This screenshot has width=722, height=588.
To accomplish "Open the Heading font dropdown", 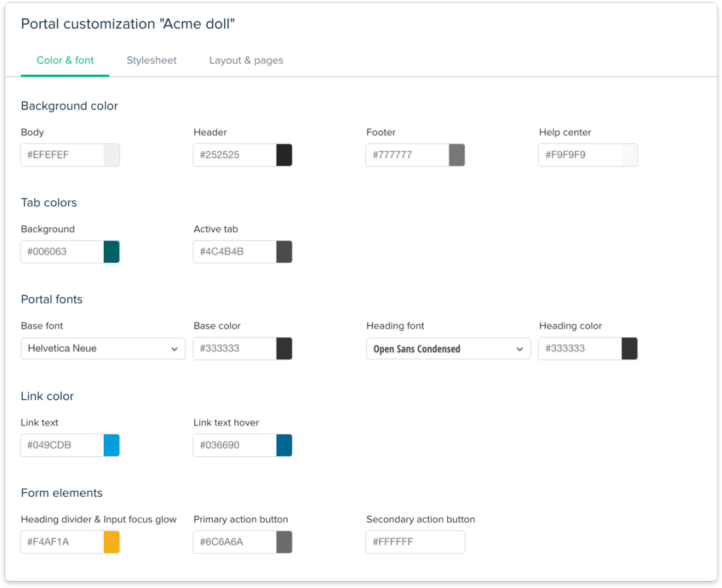I will [x=448, y=348].
